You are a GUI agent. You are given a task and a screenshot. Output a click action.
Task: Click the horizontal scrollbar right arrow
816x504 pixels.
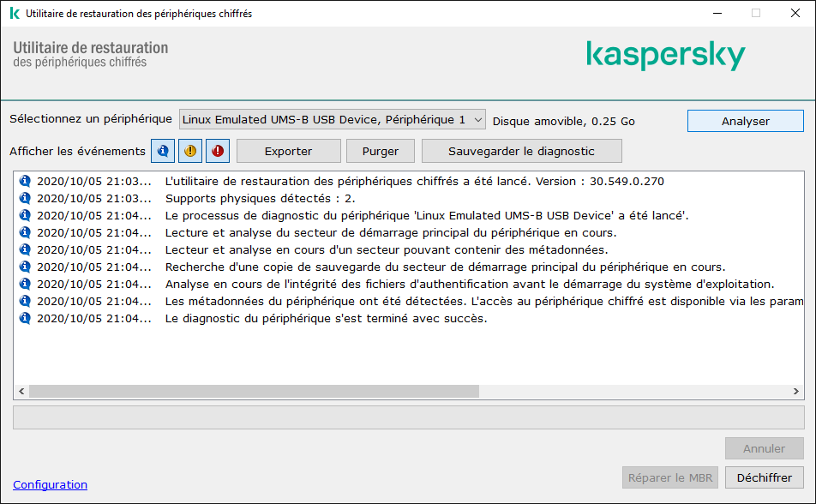point(795,391)
